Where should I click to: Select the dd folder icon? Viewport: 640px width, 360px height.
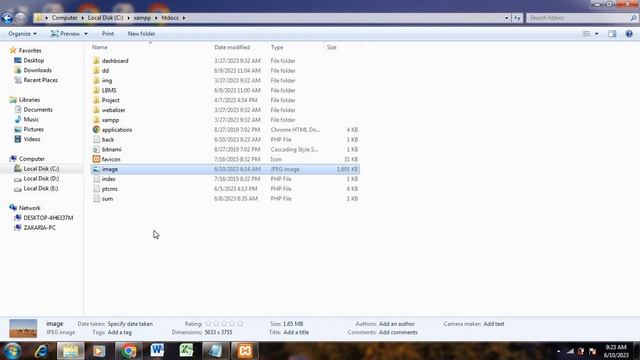[96, 71]
